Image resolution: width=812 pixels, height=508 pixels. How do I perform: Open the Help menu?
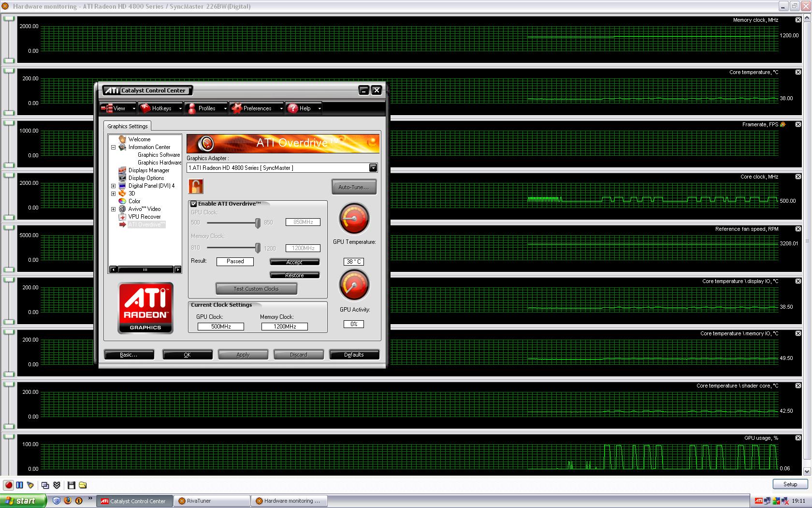(304, 108)
